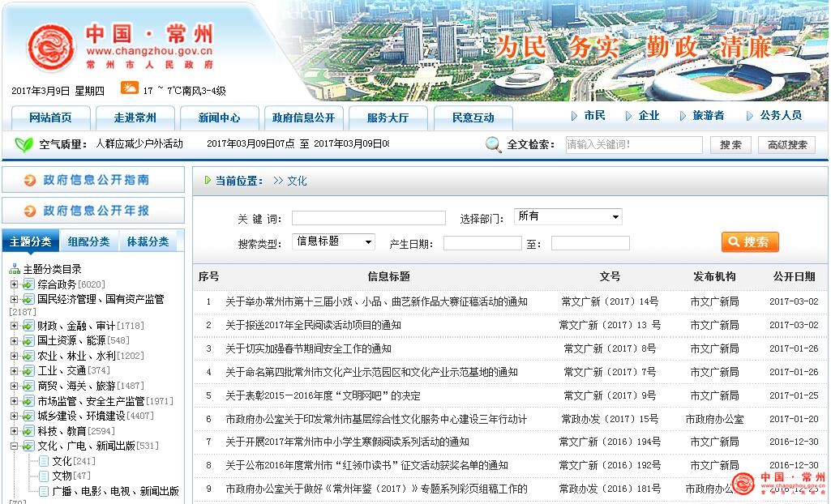This screenshot has width=831, height=504.
Task: Click the arrow icon before 市民
Action: 574,116
